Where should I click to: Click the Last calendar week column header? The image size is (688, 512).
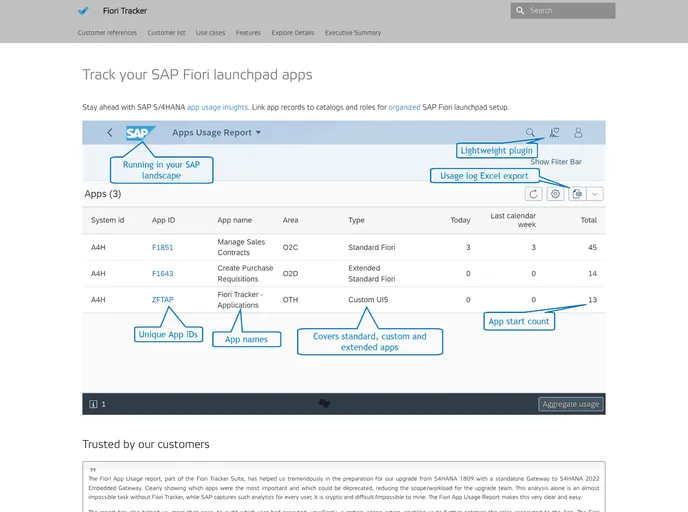513,220
